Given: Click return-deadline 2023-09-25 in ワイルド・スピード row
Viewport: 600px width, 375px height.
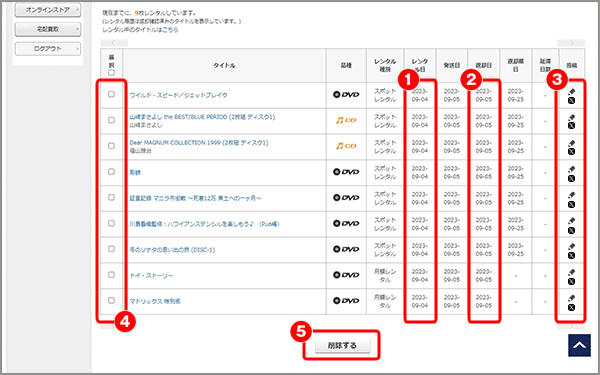Looking at the screenshot, I should pos(515,96).
